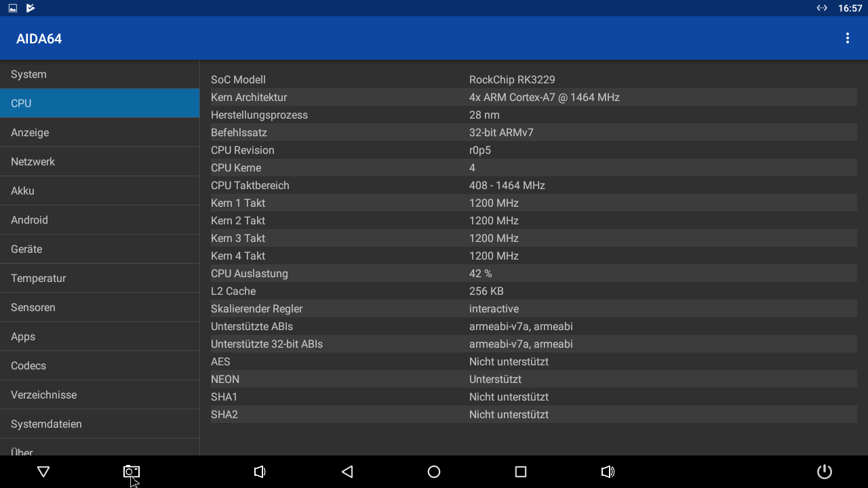Open the Geräte section
868x488 pixels.
pyautogui.click(x=100, y=249)
